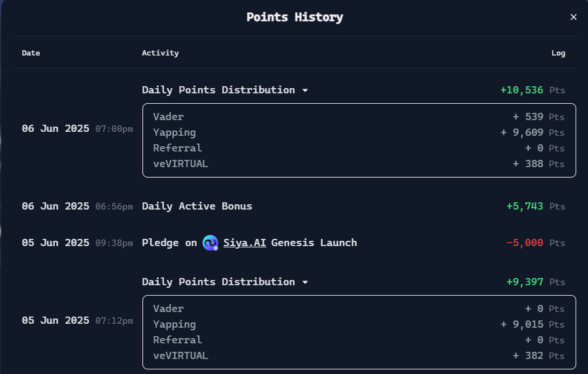588x374 pixels.
Task: Select the Date column header
Action: click(x=31, y=53)
